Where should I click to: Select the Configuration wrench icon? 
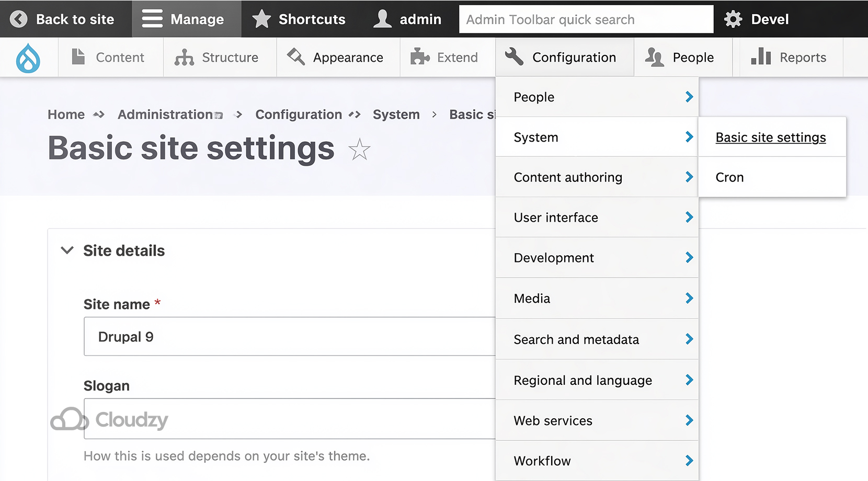pyautogui.click(x=514, y=57)
